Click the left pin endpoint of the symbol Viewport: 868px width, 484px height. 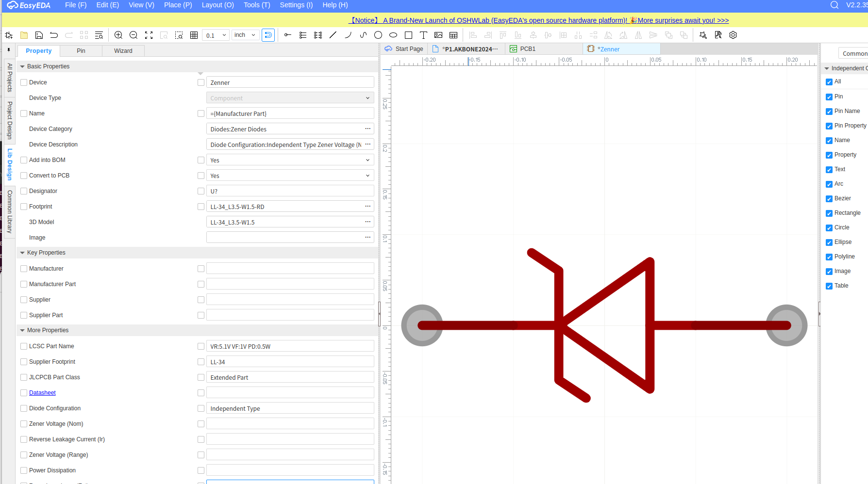(422, 325)
